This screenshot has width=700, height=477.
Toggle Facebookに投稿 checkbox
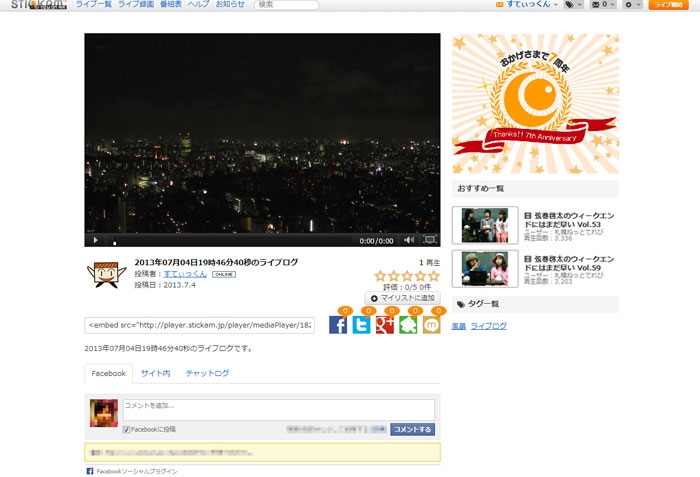[x=126, y=430]
